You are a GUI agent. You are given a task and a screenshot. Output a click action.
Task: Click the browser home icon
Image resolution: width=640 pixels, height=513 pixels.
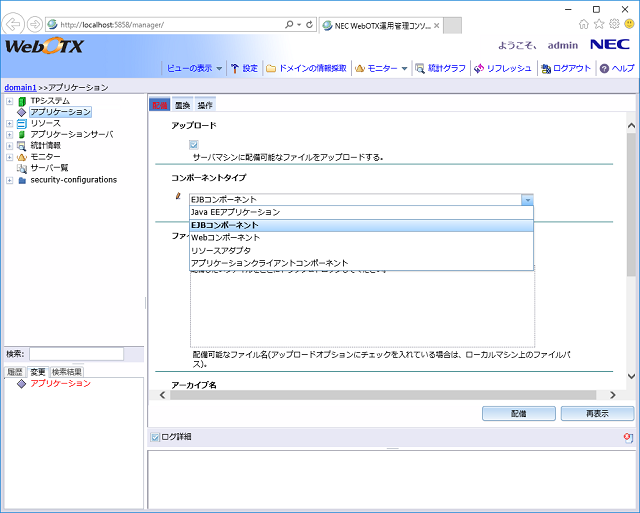coord(583,23)
